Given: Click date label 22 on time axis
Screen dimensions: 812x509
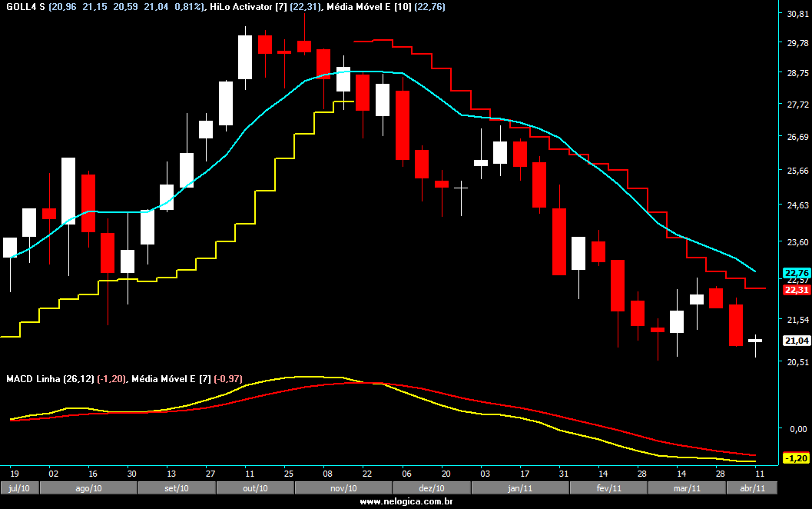Looking at the screenshot, I should [x=367, y=473].
